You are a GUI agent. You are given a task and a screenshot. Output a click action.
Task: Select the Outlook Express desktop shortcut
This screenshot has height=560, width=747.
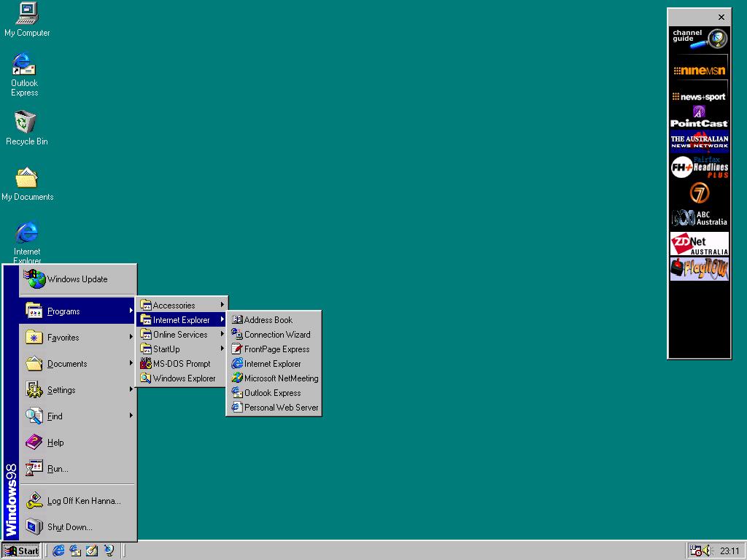(x=24, y=75)
